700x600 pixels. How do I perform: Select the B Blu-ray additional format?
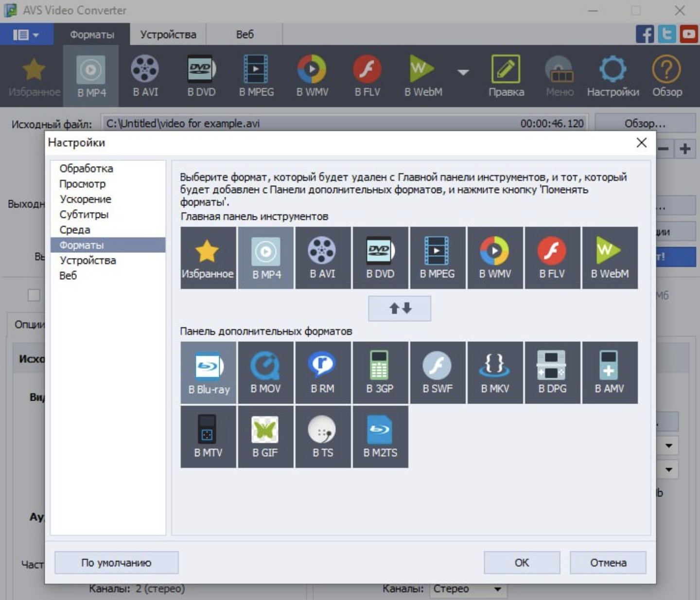[x=208, y=372]
